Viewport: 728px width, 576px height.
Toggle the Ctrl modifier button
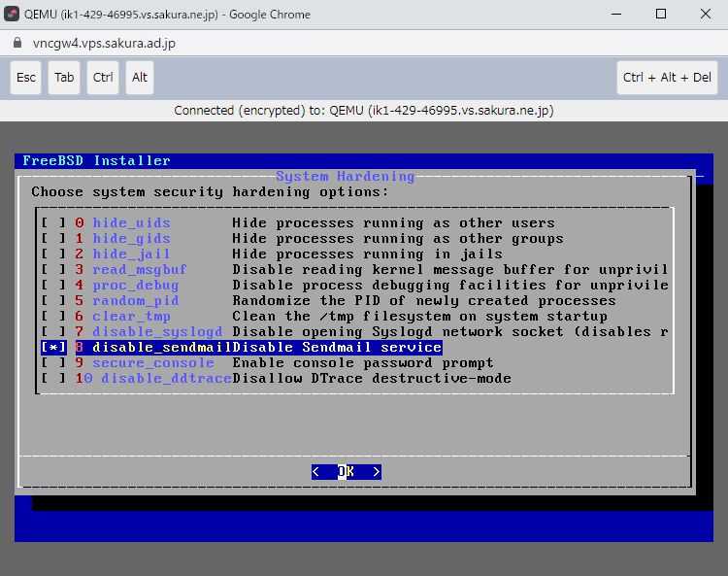[103, 78]
